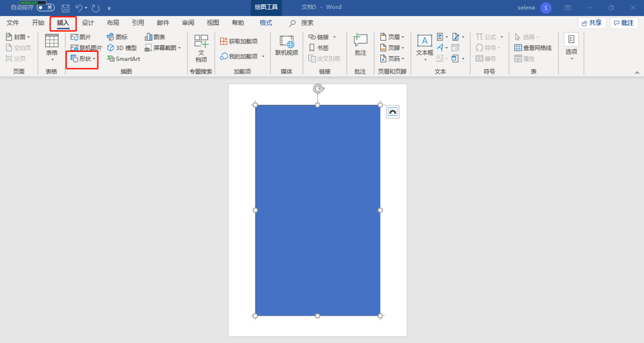Screen dimensions: 644x343
Task: Click the 共享 share button
Action: [592, 23]
